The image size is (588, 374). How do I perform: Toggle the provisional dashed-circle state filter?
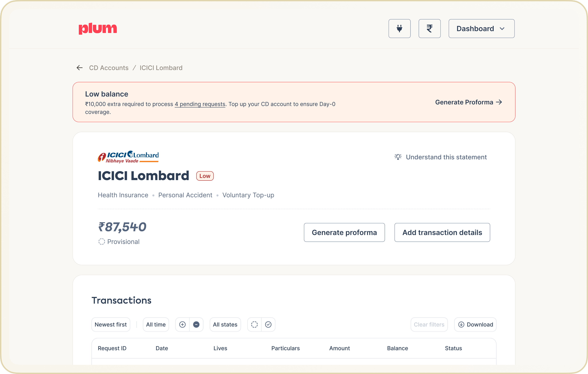point(254,324)
